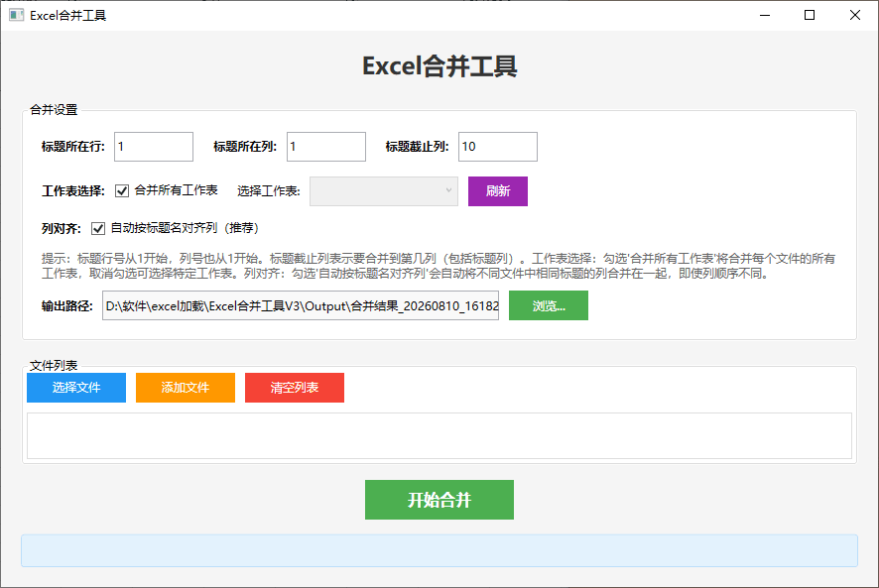This screenshot has height=588, width=879.
Task: Click the empty file list box
Action: [x=439, y=436]
